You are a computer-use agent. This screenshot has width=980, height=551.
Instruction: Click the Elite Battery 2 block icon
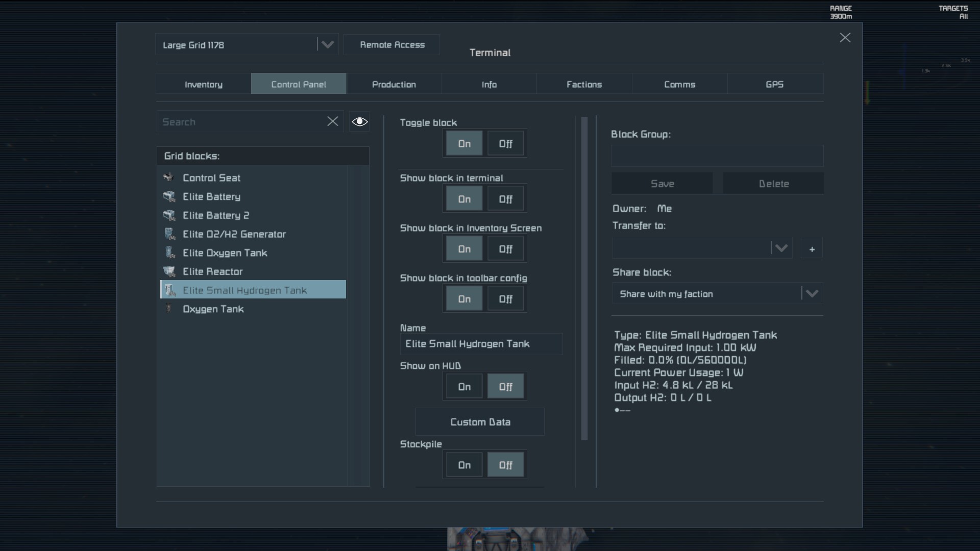coord(169,215)
